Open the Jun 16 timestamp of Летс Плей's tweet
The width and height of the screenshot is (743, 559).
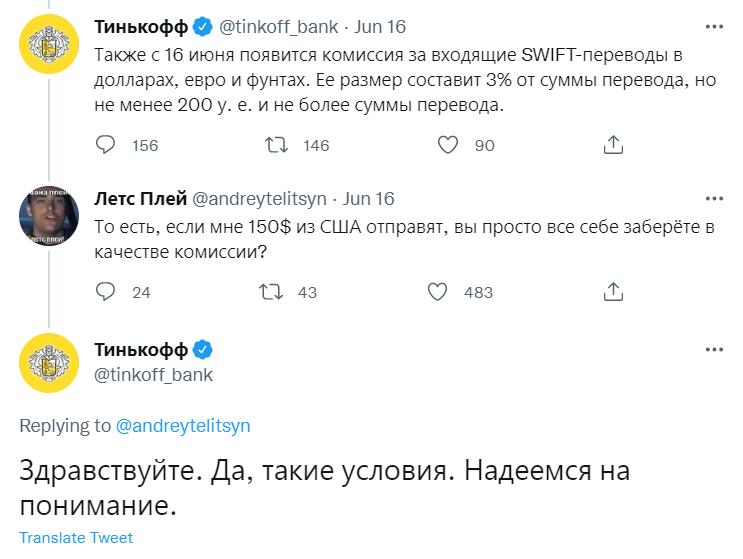click(368, 198)
